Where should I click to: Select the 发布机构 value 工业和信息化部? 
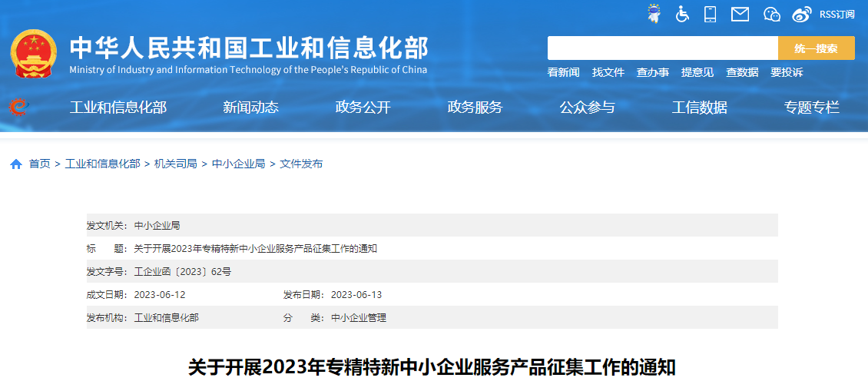coord(167,318)
